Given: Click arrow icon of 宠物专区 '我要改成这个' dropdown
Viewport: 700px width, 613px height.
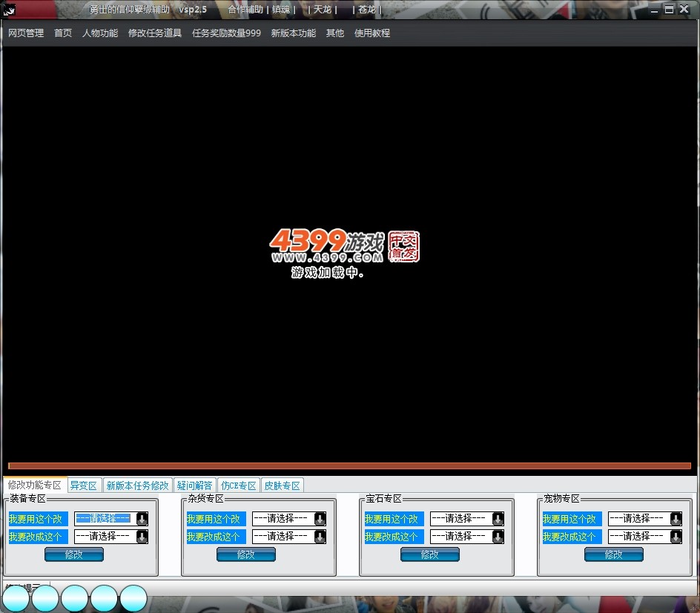Looking at the screenshot, I should 676,537.
